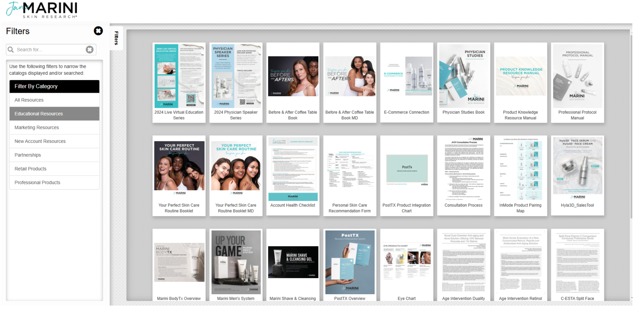Open Before & After Coffee Table Book

point(293,83)
